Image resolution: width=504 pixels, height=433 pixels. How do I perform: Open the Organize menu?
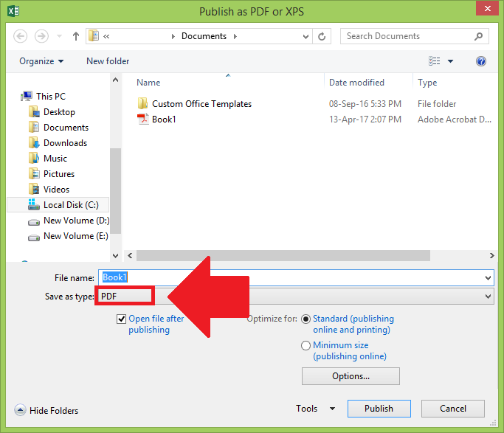click(x=41, y=61)
